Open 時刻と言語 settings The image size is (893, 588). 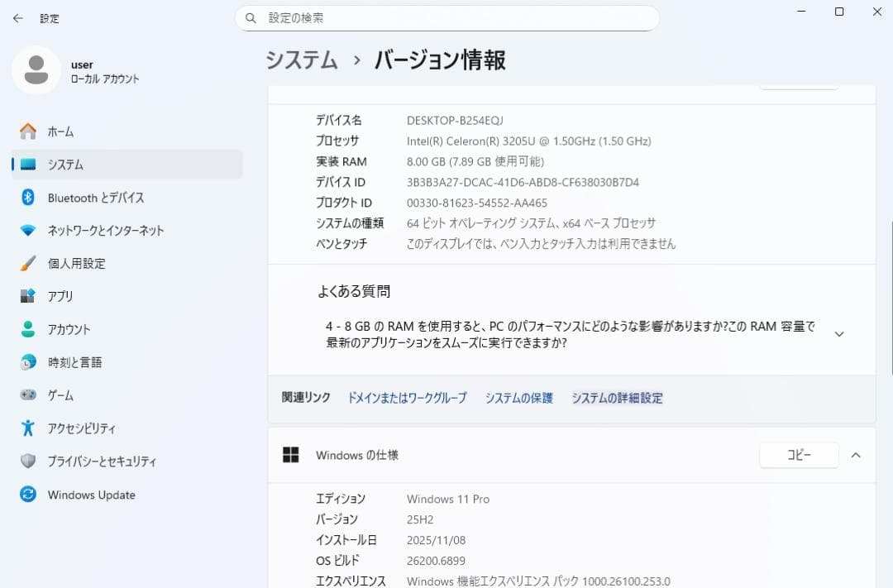coord(127,362)
